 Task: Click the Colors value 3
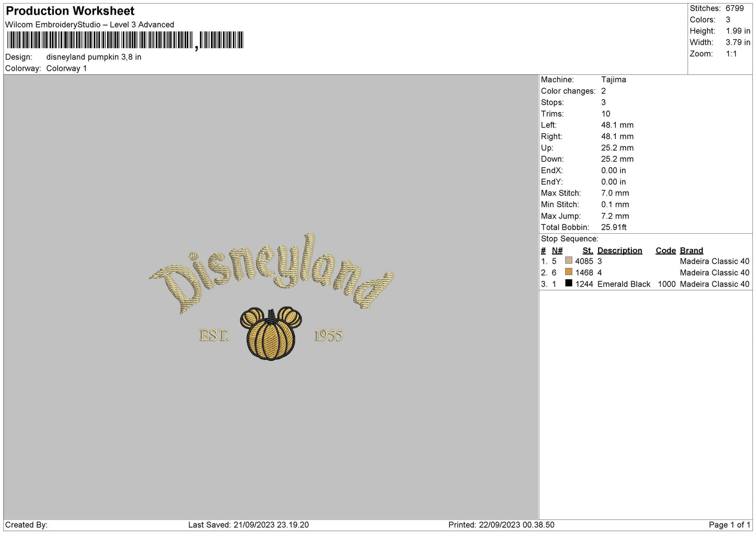pos(728,20)
